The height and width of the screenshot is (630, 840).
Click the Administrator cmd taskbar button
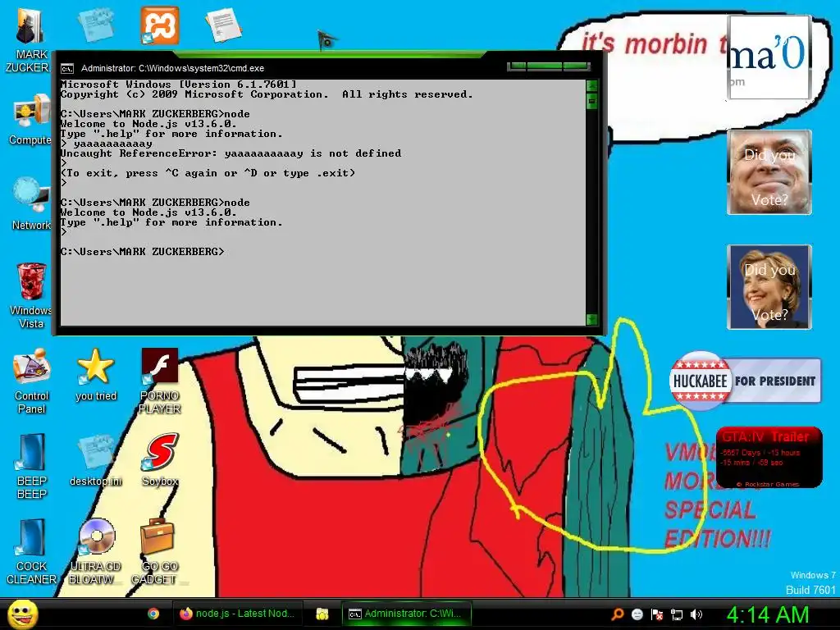pos(405,614)
